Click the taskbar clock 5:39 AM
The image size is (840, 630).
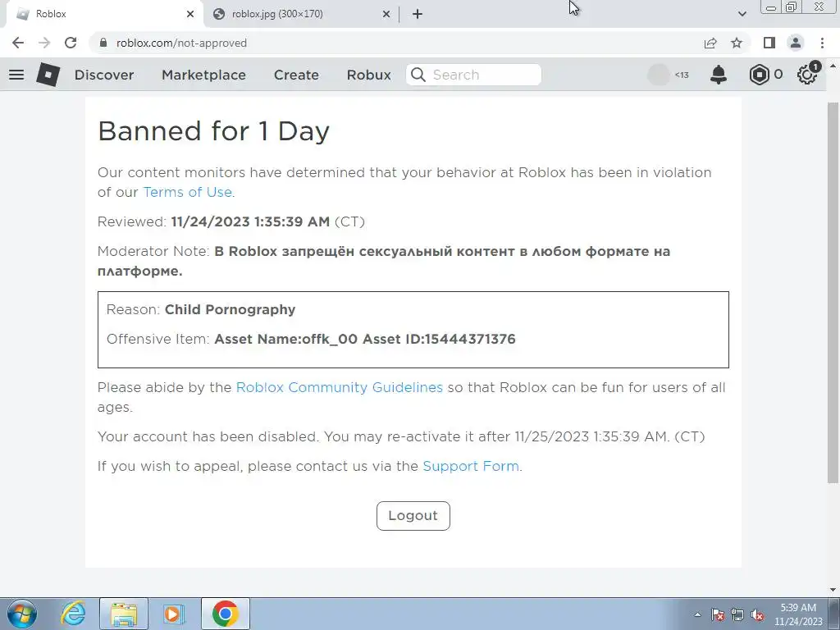pos(798,608)
